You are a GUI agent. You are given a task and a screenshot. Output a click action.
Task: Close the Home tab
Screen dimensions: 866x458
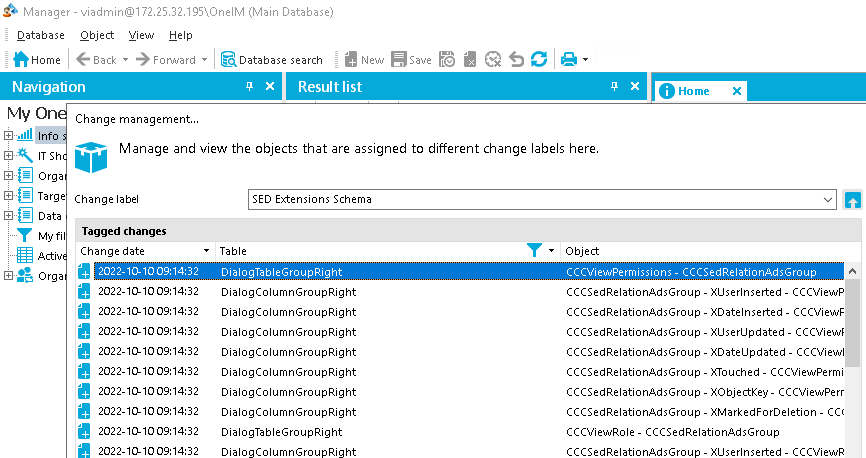click(737, 91)
